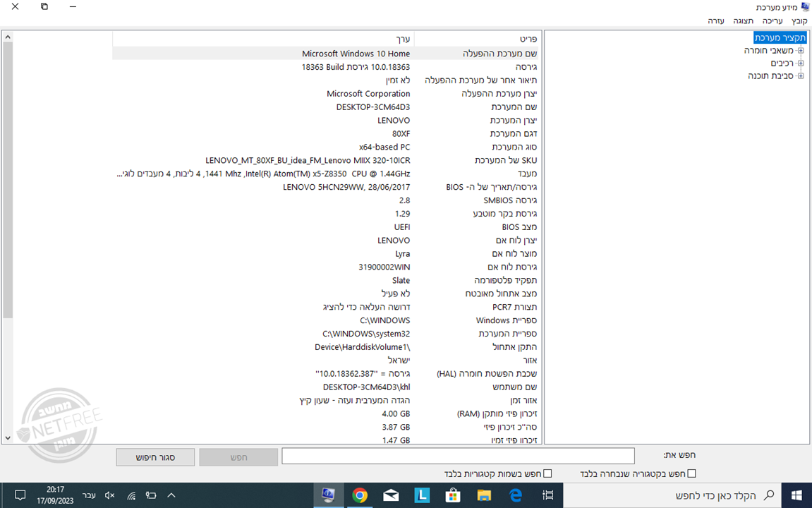Select 'משאבי חומרה' tree item label
This screenshot has width=812, height=508.
(768, 51)
